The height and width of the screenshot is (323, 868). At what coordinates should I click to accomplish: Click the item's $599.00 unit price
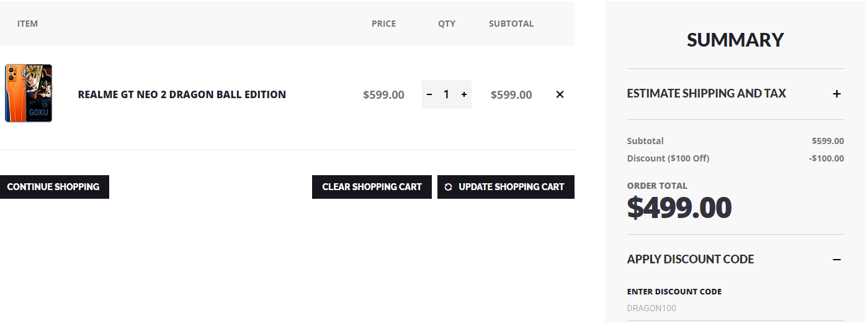coord(383,95)
